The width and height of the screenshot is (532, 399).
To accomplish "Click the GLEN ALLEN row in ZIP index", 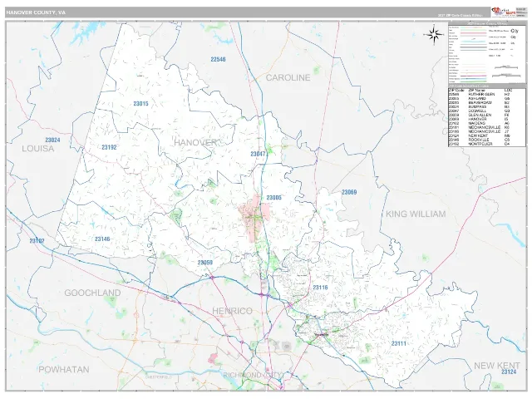I will tap(486, 115).
